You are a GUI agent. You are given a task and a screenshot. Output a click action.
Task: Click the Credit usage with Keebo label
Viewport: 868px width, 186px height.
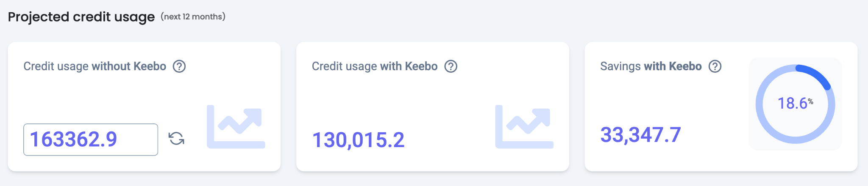point(374,66)
